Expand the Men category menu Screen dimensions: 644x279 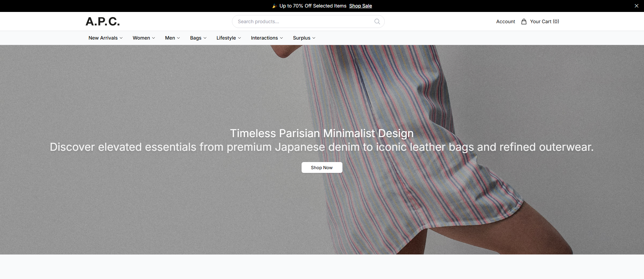(172, 38)
